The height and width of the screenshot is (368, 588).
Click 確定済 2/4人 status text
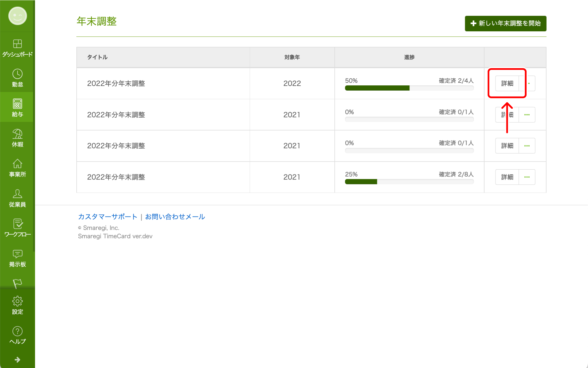[x=456, y=81]
